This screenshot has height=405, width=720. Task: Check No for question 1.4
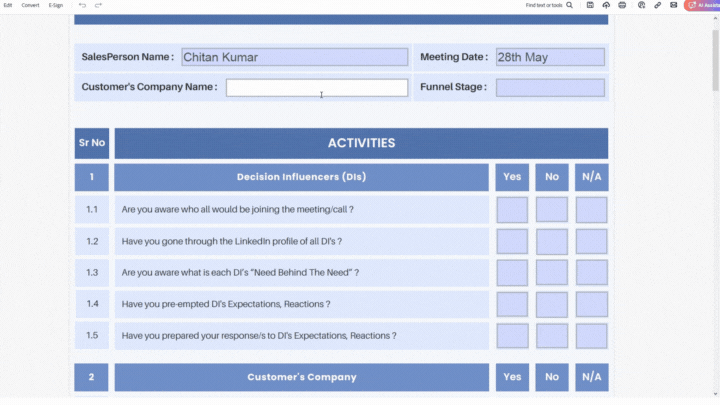point(551,304)
